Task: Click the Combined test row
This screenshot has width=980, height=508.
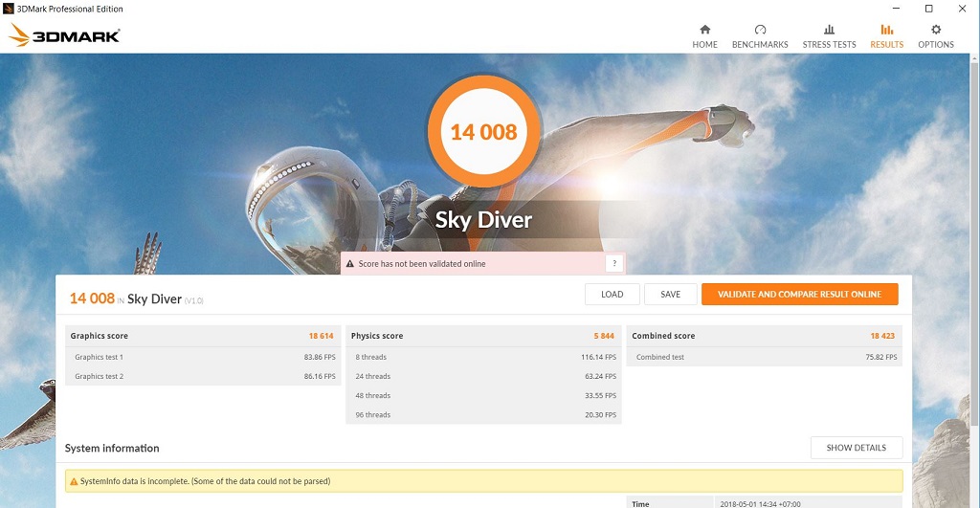Action: (765, 357)
